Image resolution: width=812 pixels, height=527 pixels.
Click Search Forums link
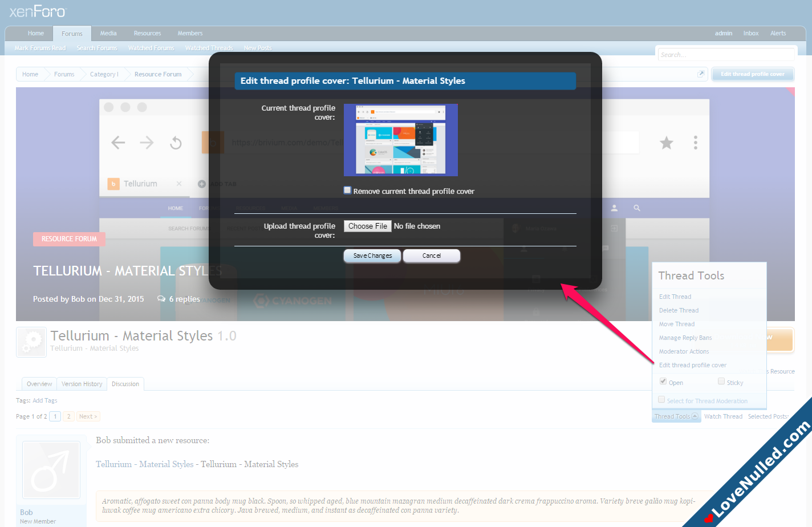click(x=97, y=48)
